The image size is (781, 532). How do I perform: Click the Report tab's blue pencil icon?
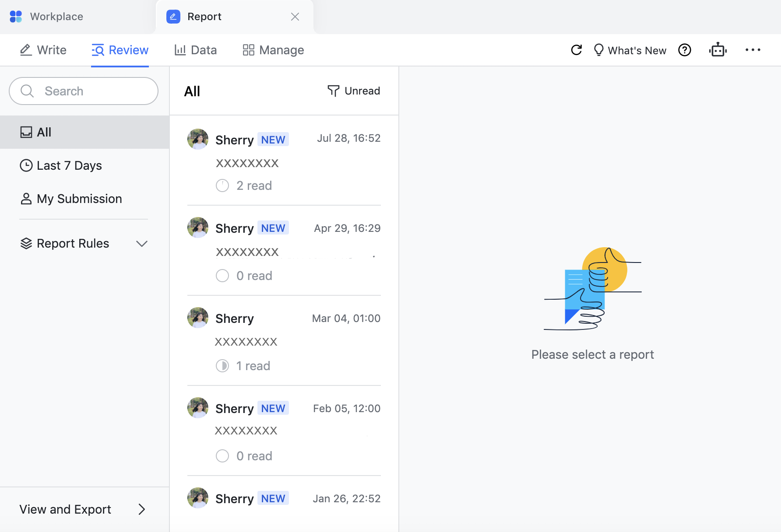coord(173,17)
